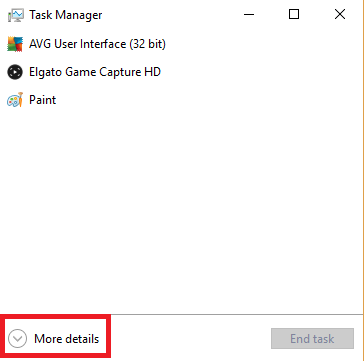The height and width of the screenshot is (361, 364).
Task: Close the Task Manager window
Action: tap(340, 14)
